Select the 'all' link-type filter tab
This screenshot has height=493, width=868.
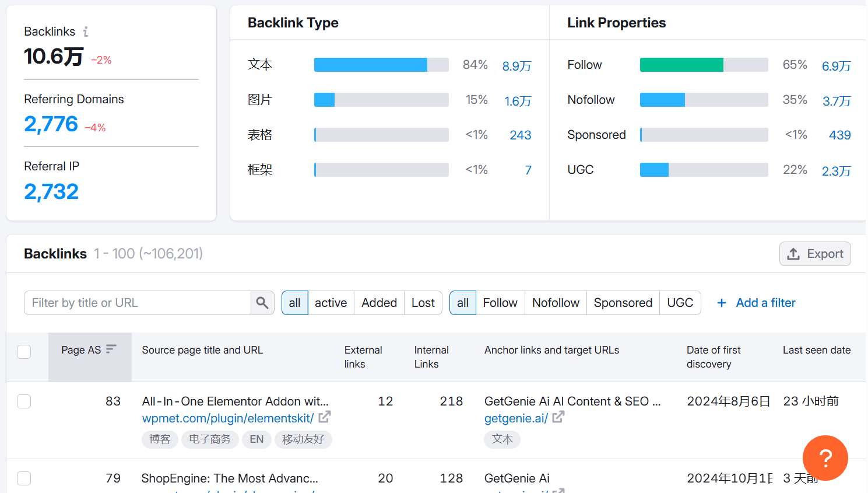(463, 303)
